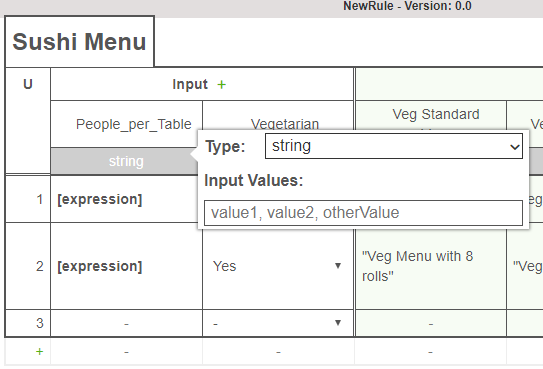Click the Input section header label
Viewport: 543px width, 369px height.
click(x=190, y=84)
